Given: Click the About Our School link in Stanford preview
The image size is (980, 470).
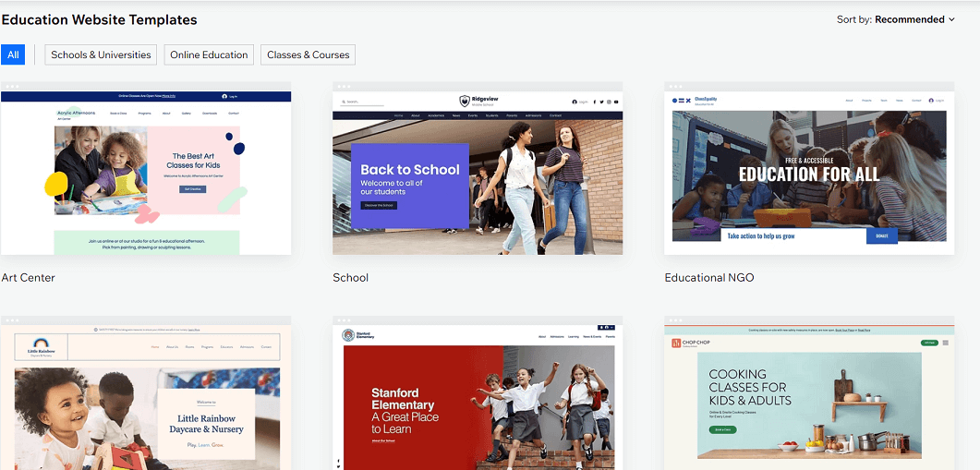Looking at the screenshot, I should pos(383,441).
